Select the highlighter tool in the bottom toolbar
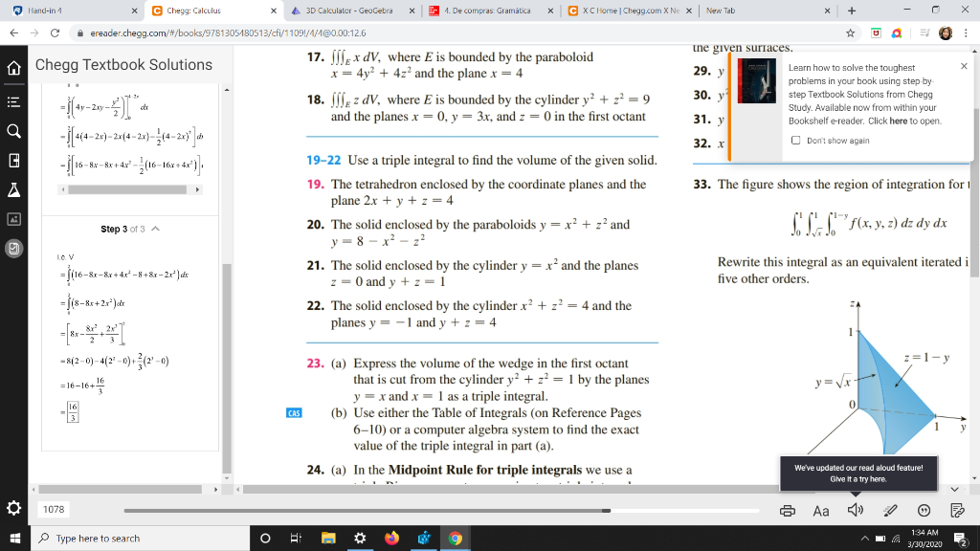This screenshot has height=551, width=980. tap(892, 511)
